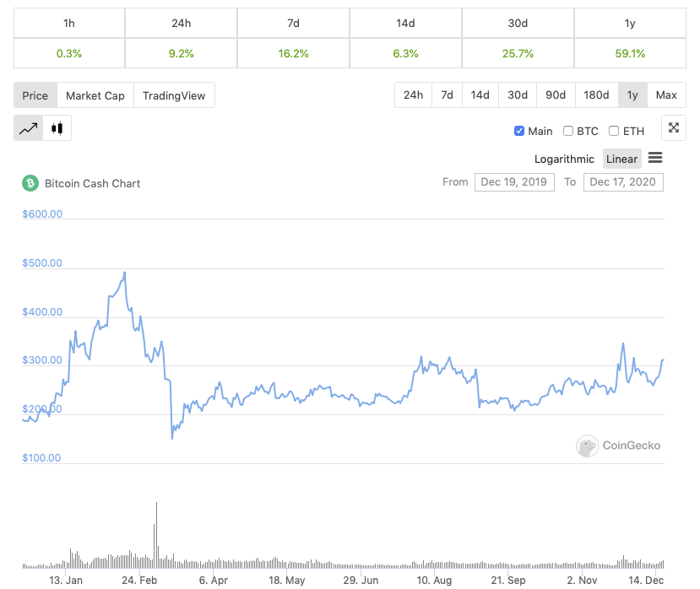Click the tallest volume bar spike

coord(156,534)
